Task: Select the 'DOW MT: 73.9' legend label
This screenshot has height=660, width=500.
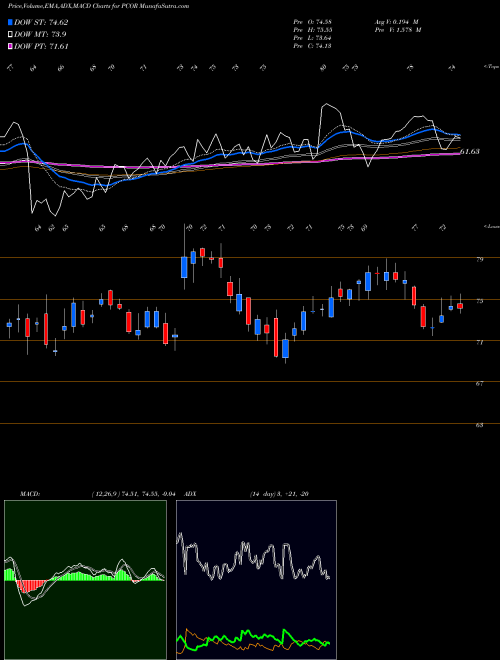Action: (40, 35)
